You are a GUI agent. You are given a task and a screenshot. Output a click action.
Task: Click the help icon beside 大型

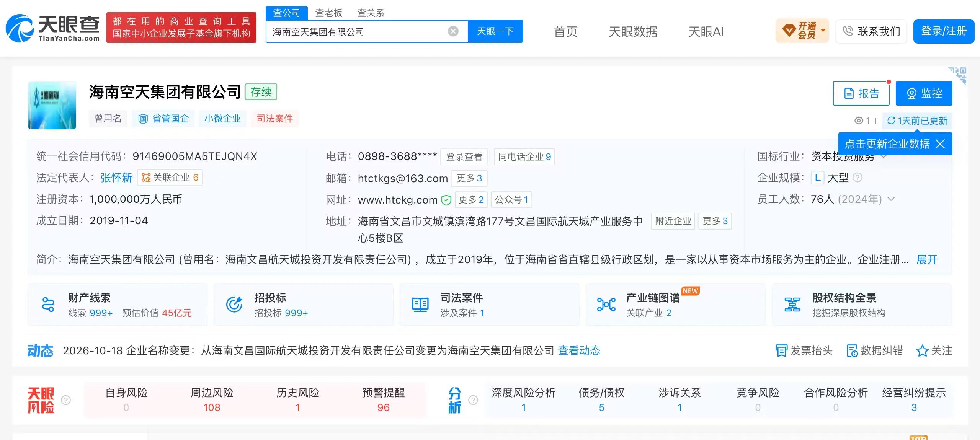(858, 178)
